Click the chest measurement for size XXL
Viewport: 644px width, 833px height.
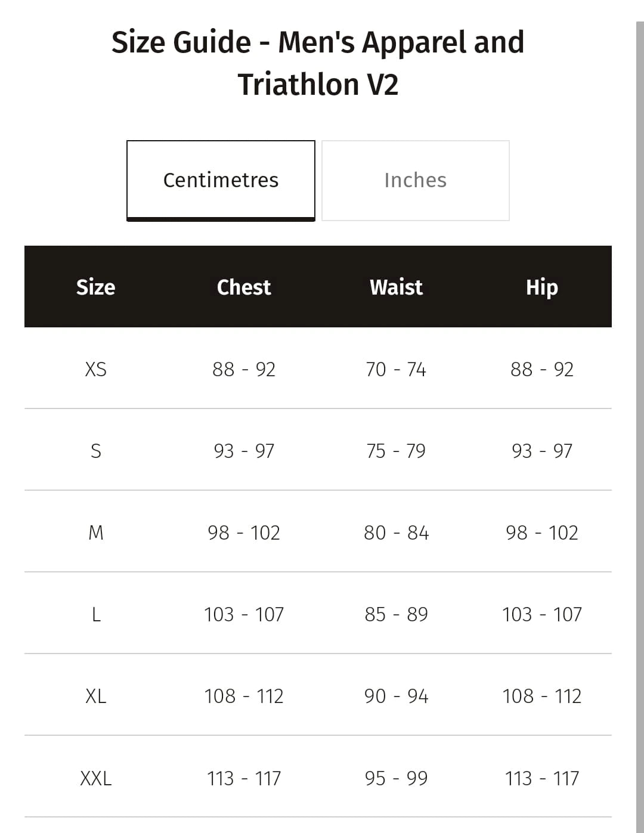(244, 778)
